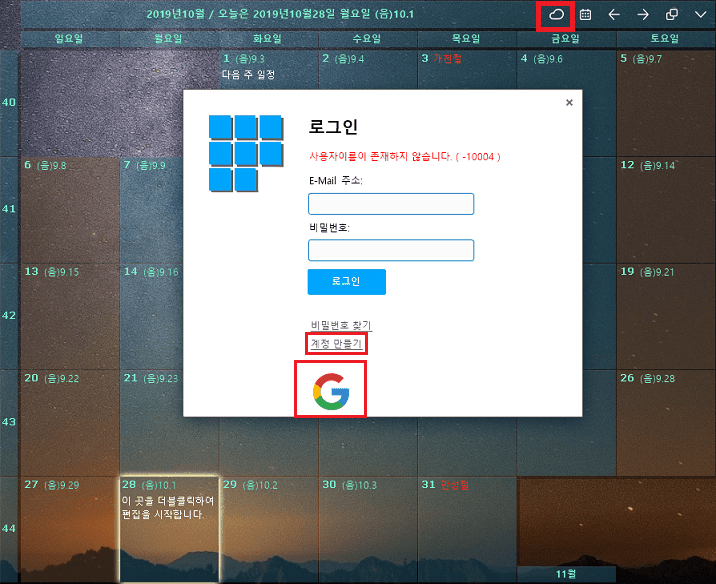This screenshot has height=584, width=716.
Task: Select week number 42
Action: click(x=9, y=316)
